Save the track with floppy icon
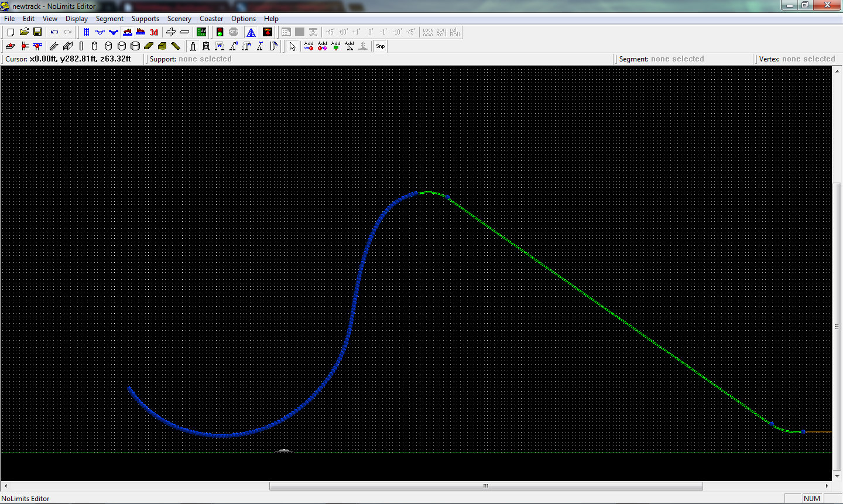 click(37, 32)
